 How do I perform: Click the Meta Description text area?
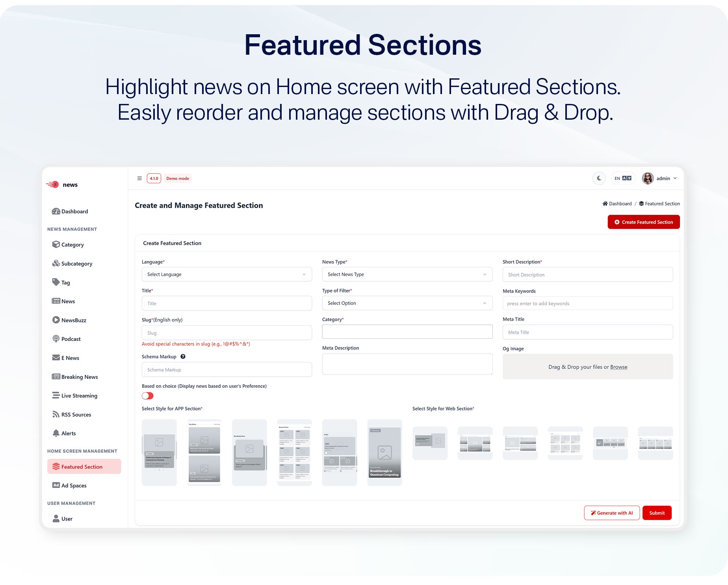pyautogui.click(x=407, y=364)
